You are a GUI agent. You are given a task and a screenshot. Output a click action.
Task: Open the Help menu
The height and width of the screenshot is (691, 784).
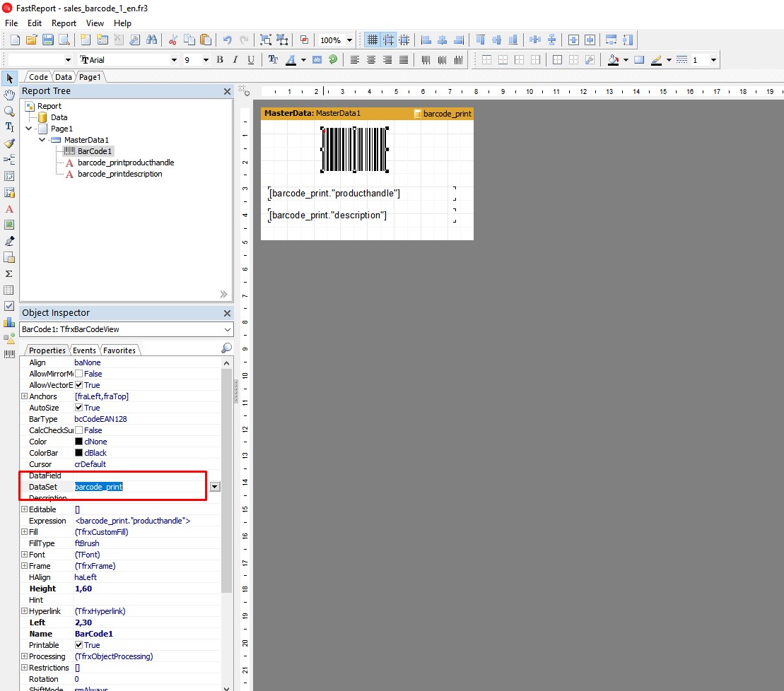point(122,23)
